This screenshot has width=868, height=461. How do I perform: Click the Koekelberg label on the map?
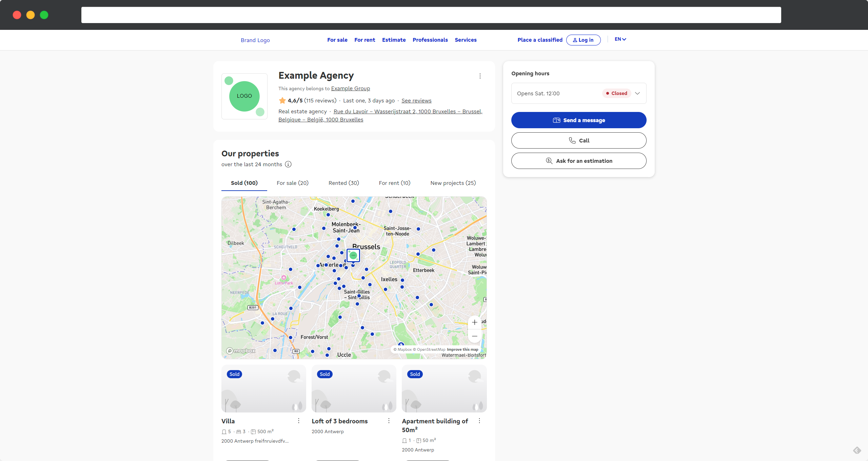326,209
